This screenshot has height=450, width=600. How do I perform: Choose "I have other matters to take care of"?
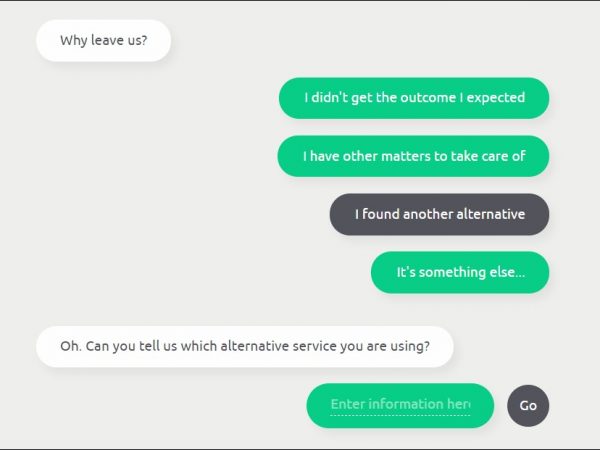coord(413,156)
